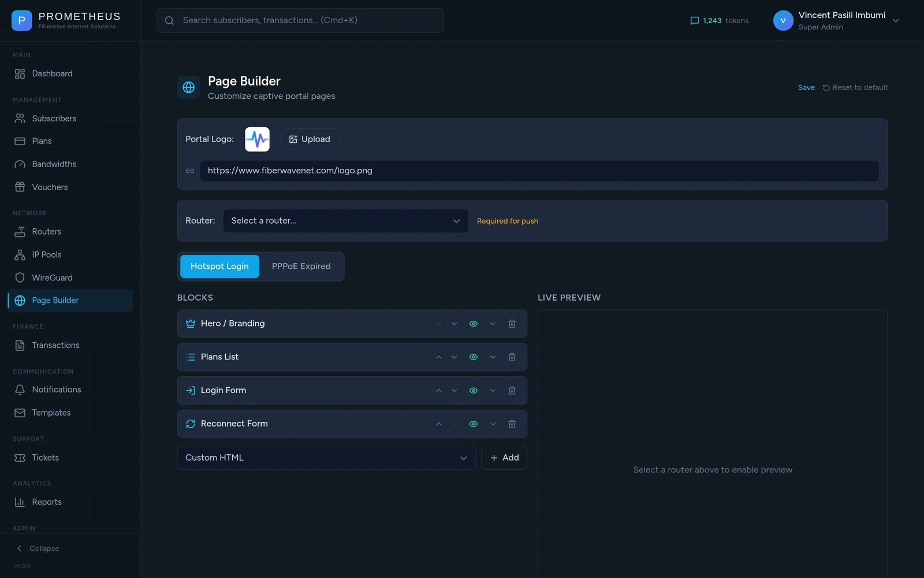Toggle visibility of Login Form block
924x578 pixels.
pyautogui.click(x=474, y=391)
